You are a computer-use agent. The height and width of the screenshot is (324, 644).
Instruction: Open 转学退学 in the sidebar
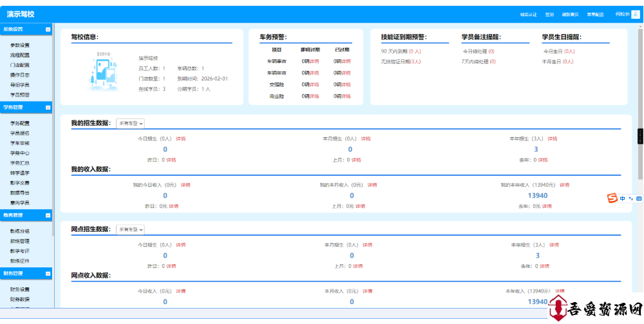(20, 173)
